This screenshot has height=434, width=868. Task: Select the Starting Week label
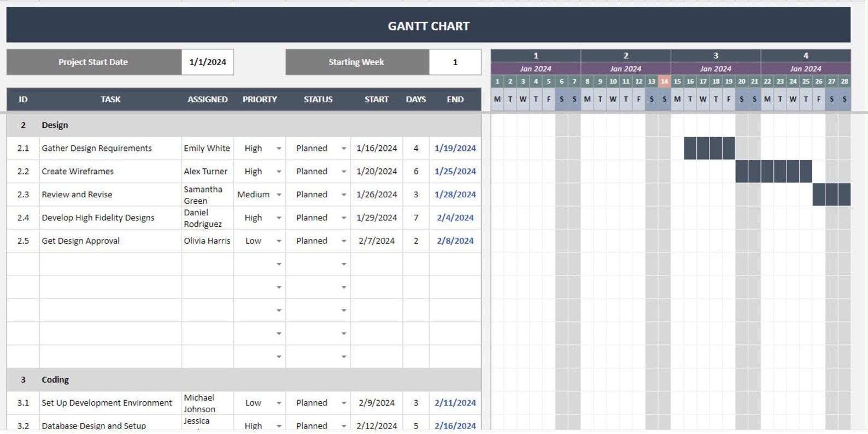[357, 62]
